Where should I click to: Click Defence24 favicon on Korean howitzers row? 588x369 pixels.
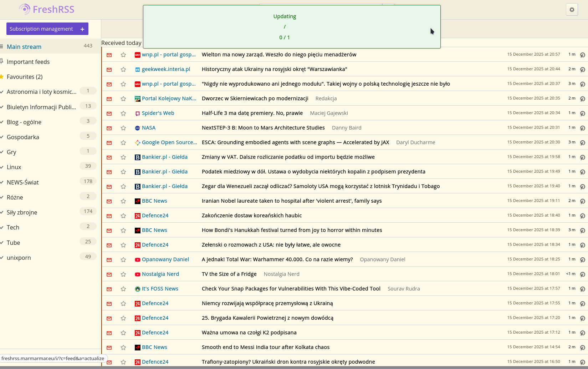pos(138,216)
